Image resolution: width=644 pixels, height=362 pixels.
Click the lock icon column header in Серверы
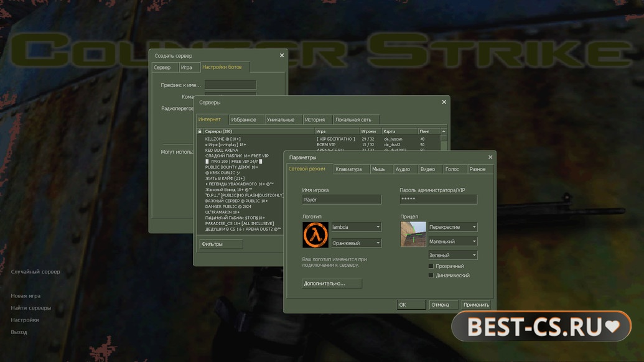[200, 131]
